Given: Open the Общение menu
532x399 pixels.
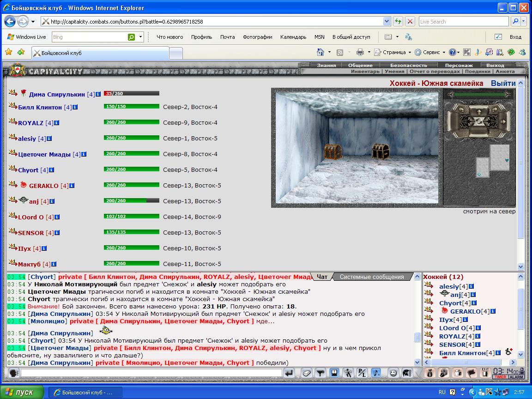Looking at the screenshot, I should (x=360, y=65).
